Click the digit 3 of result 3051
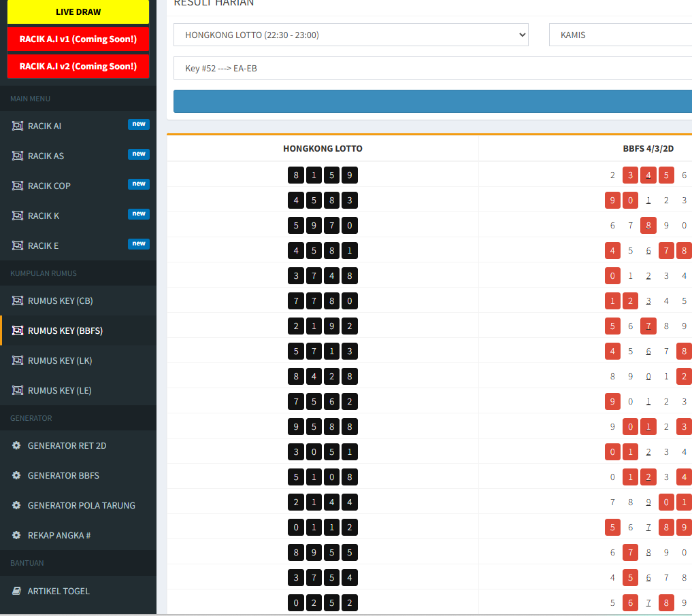 [296, 451]
